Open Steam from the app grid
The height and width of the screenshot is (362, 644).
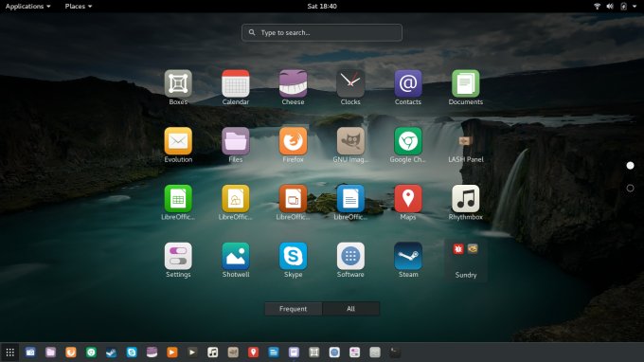coord(408,257)
